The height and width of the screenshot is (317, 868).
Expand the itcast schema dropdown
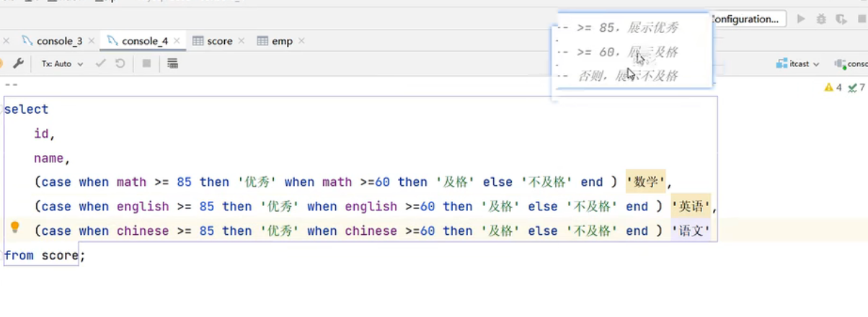coord(798,63)
